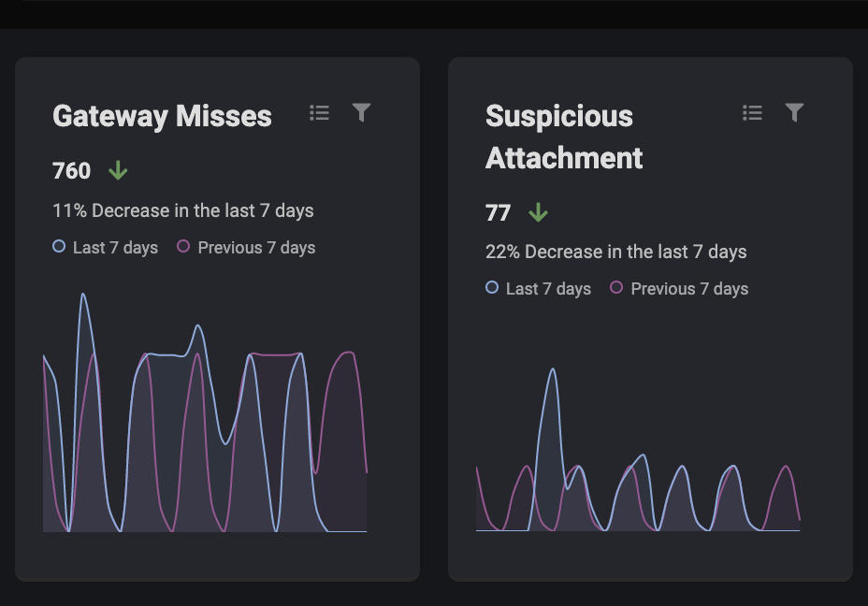Click the tall blue spike in Suspicious Attachment chart
Image resolution: width=868 pixels, height=606 pixels.
[x=553, y=370]
